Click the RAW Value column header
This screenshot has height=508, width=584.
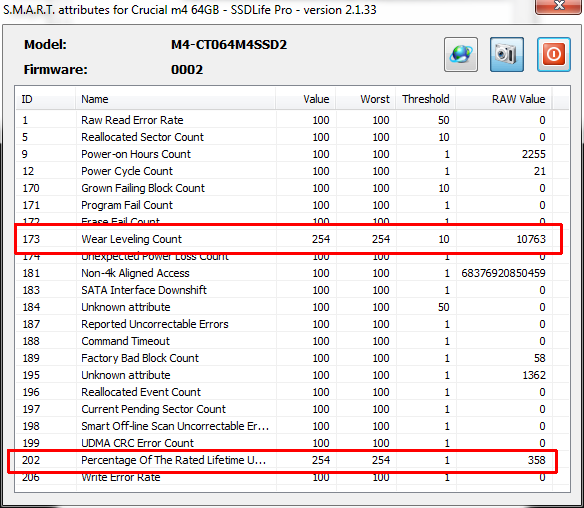504,99
